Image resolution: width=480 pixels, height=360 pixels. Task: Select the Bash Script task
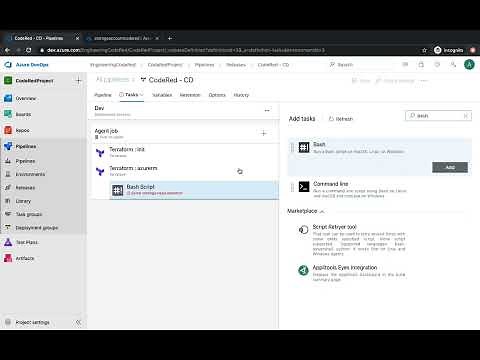click(x=194, y=190)
